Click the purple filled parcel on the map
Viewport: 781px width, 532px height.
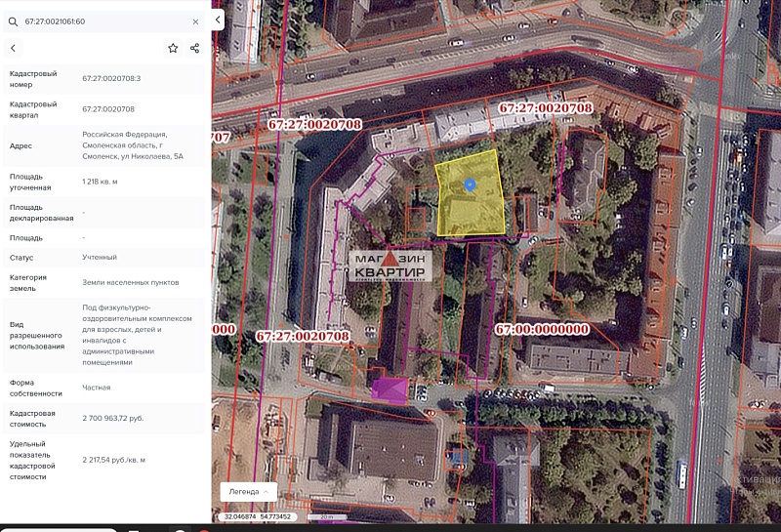(x=390, y=390)
